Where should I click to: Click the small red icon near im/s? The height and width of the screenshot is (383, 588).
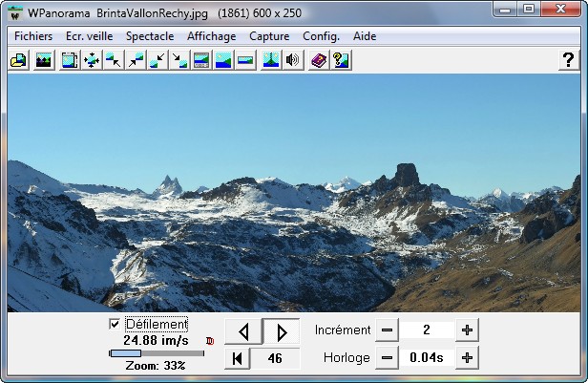(210, 341)
